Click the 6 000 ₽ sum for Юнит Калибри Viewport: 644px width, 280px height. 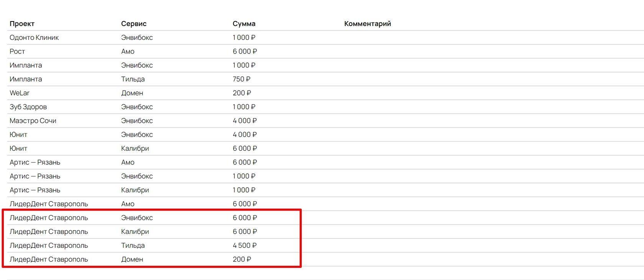pyautogui.click(x=245, y=148)
